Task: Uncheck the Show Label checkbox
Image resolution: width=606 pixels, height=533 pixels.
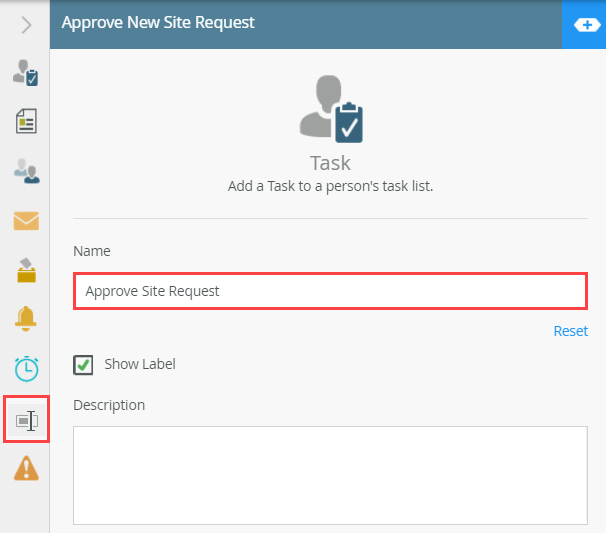Action: (83, 365)
